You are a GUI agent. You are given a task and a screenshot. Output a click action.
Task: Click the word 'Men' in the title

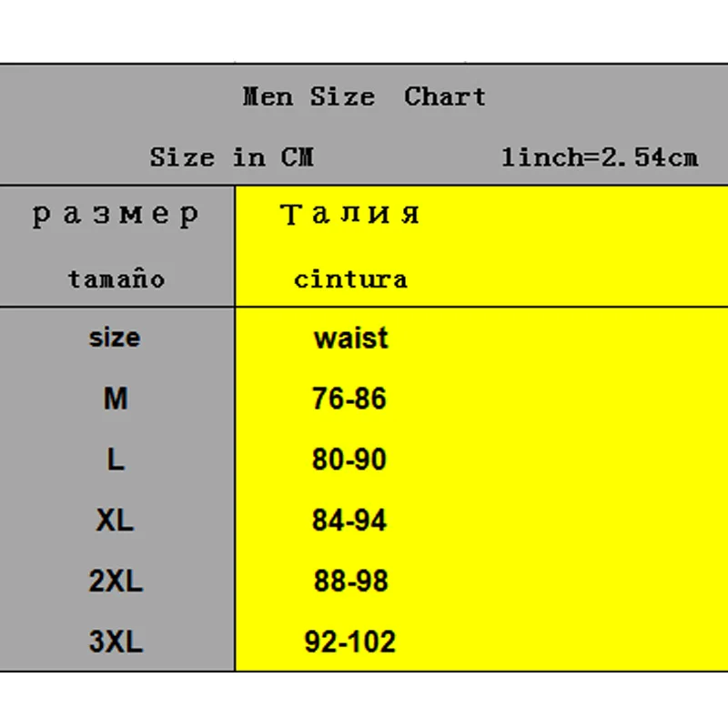[x=267, y=96]
